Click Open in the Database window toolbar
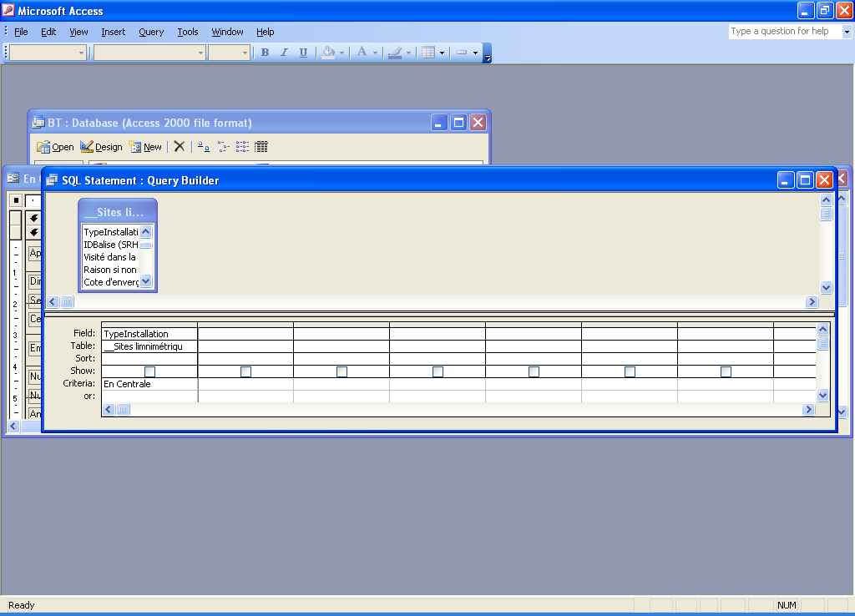Image resolution: width=855 pixels, height=616 pixels. point(55,147)
